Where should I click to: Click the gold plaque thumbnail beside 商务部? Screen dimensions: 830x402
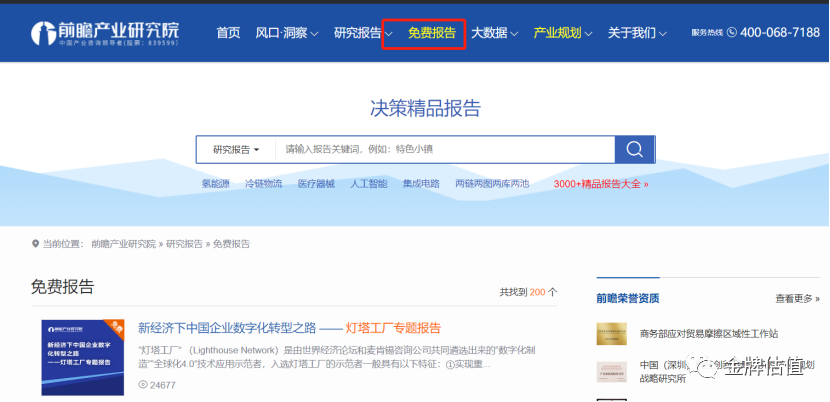pyautogui.click(x=612, y=334)
